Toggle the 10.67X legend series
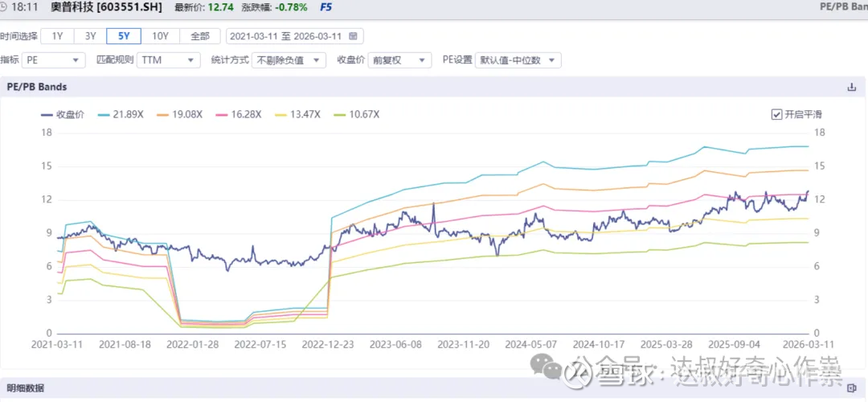868x402 pixels. click(357, 115)
